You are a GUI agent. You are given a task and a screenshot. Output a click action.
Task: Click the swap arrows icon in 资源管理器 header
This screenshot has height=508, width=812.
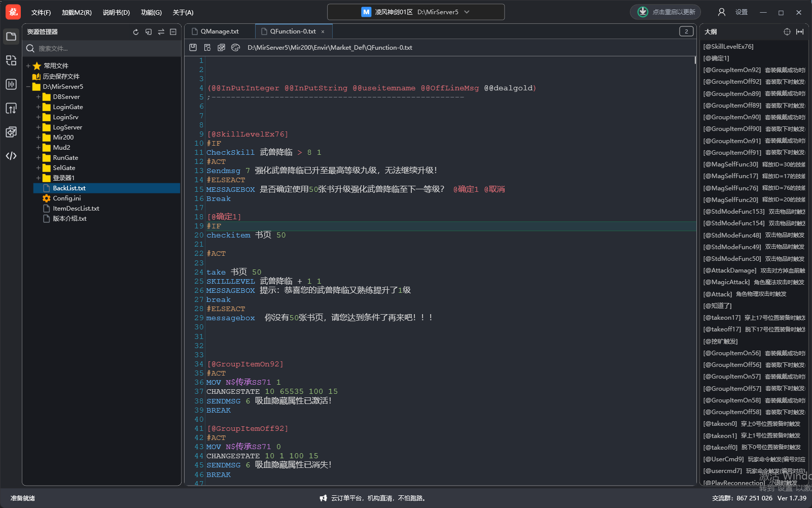(x=161, y=32)
